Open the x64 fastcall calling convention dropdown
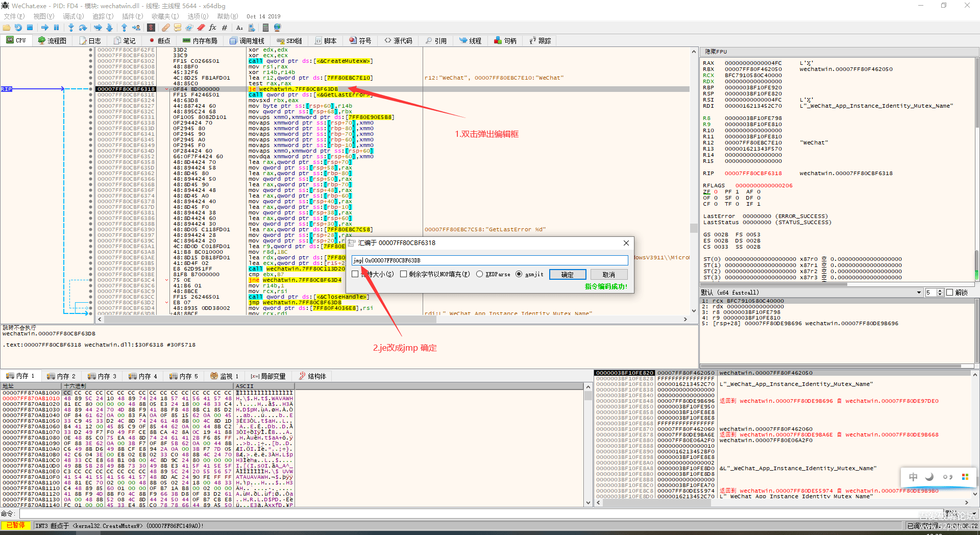 (x=919, y=293)
